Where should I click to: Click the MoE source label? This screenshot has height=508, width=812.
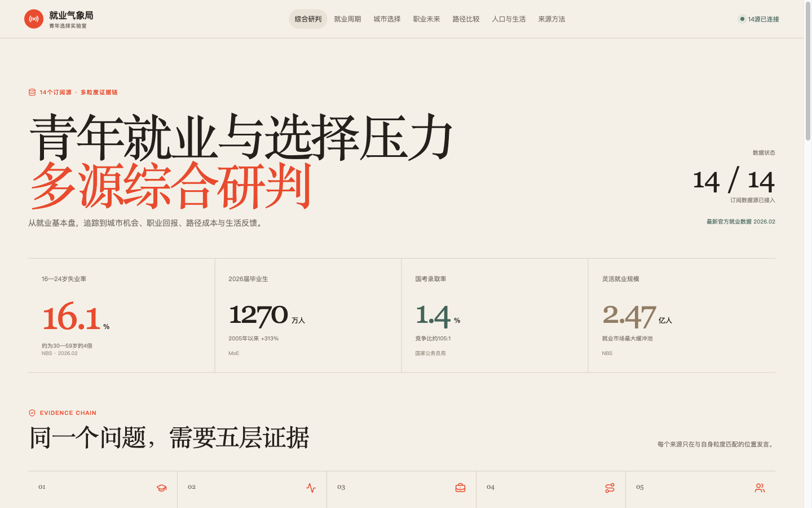point(234,353)
